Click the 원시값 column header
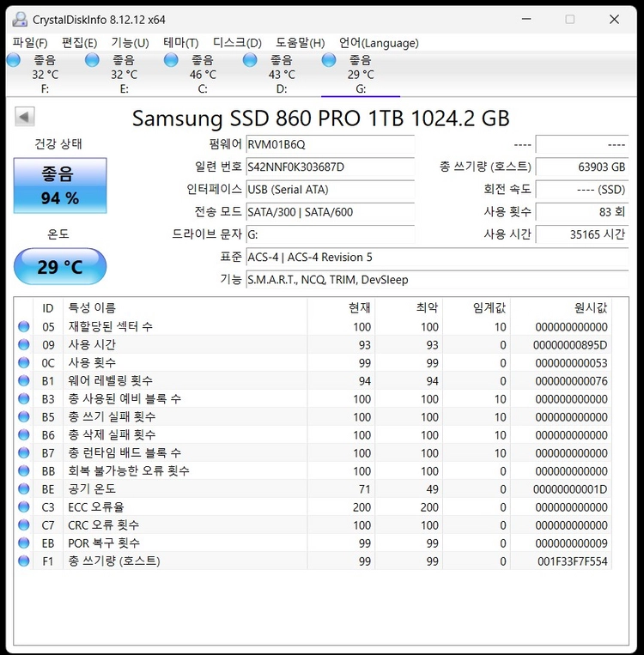The image size is (644, 655). click(562, 308)
